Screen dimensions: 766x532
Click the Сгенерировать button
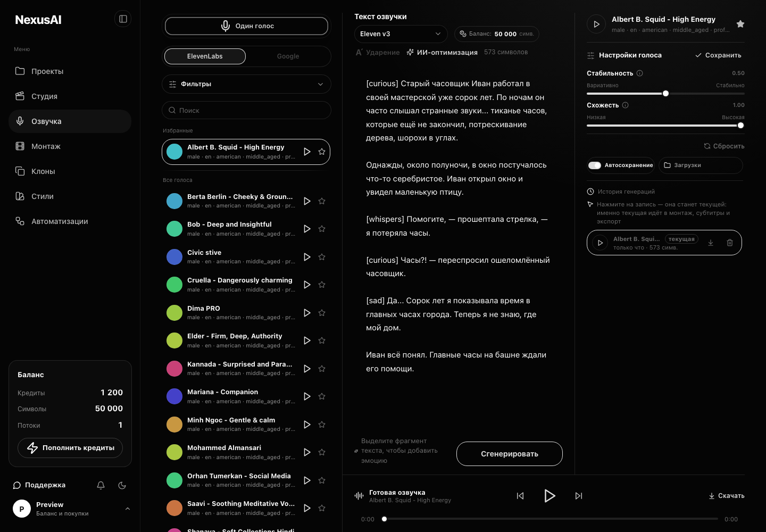point(510,454)
